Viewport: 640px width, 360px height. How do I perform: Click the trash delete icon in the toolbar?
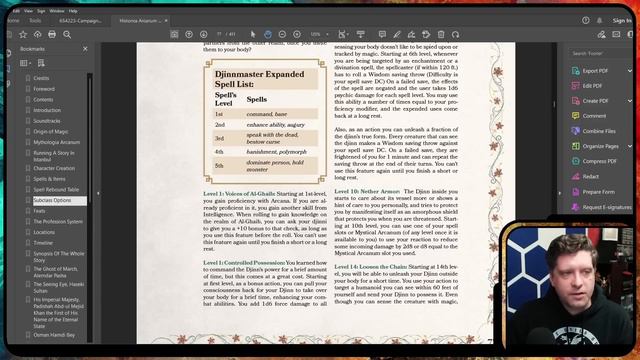[441, 34]
